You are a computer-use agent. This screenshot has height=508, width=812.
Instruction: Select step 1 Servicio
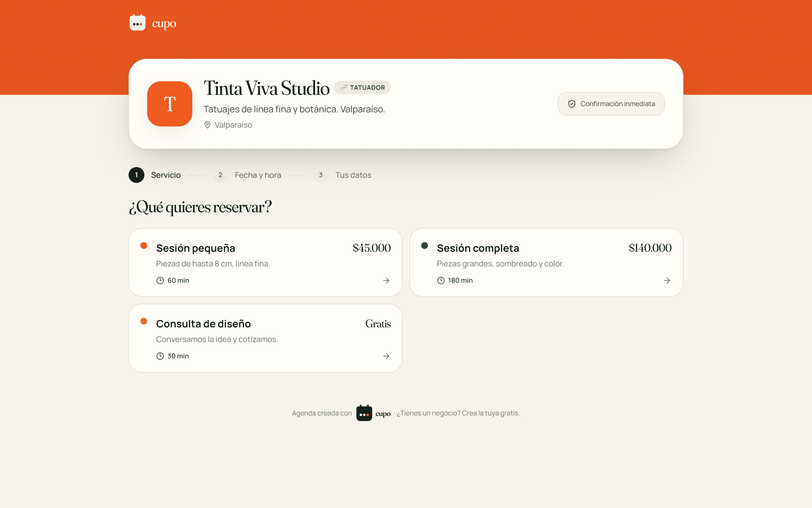coord(155,175)
